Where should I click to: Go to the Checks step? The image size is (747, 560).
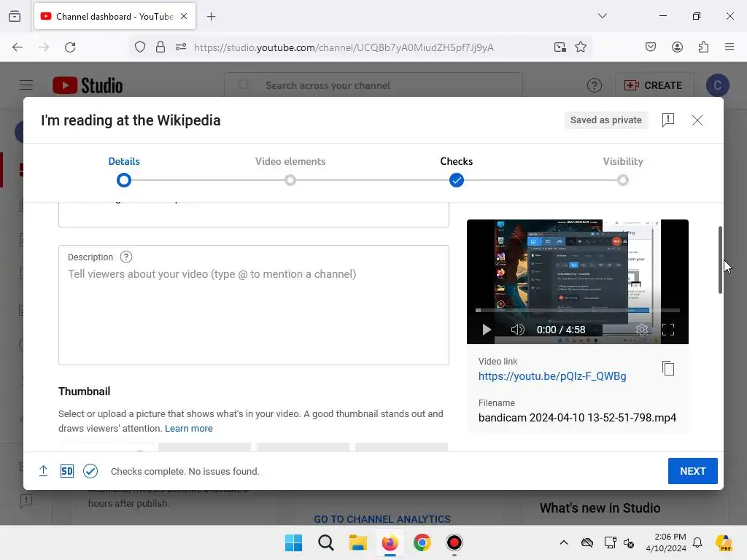(x=457, y=161)
